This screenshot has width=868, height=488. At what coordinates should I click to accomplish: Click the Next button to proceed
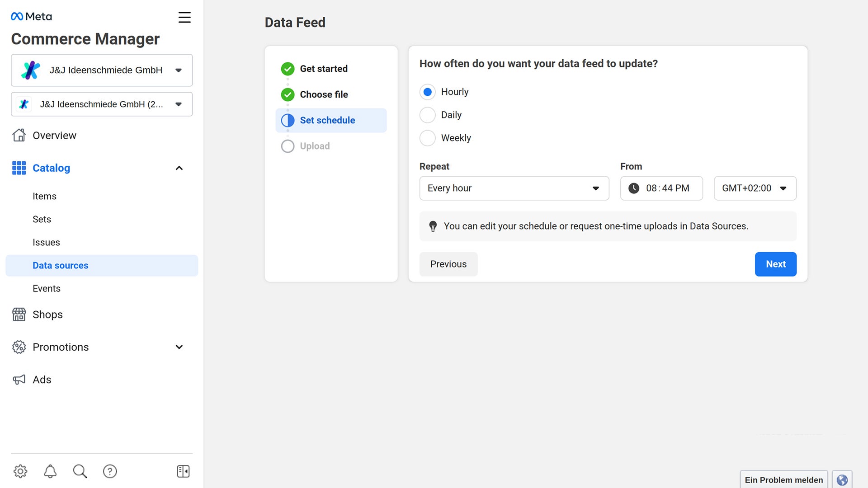click(x=776, y=264)
